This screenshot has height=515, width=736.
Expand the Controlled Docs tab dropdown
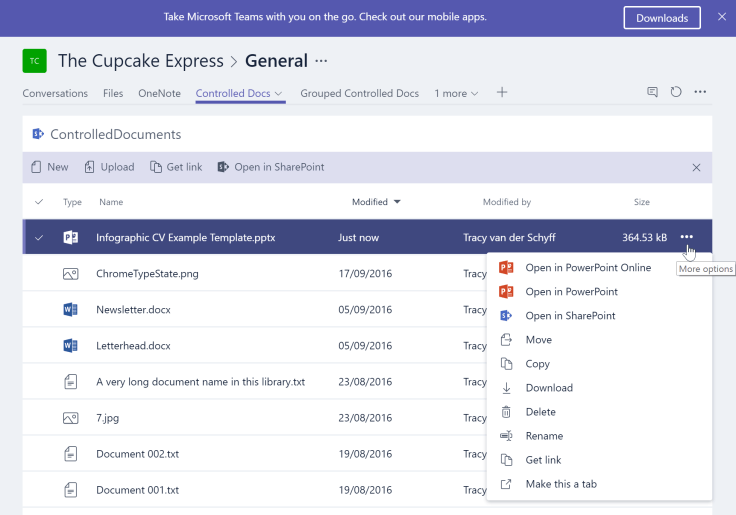[279, 94]
